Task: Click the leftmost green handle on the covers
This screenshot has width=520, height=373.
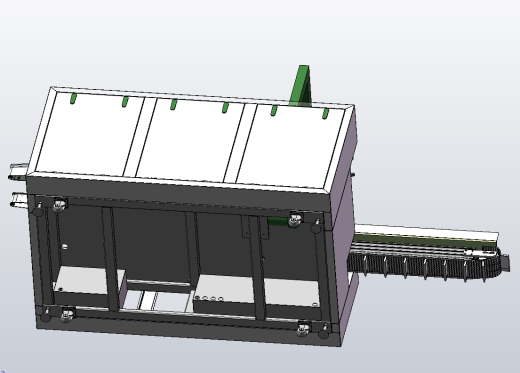Action: tap(73, 99)
